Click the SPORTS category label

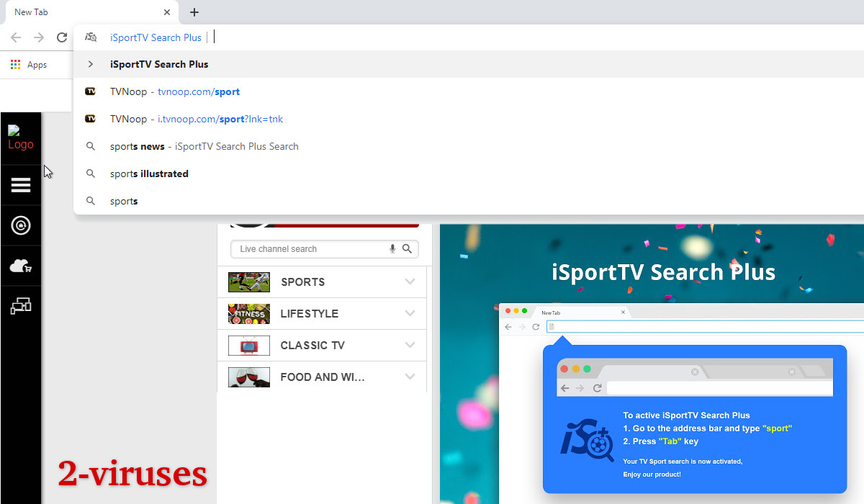(302, 282)
